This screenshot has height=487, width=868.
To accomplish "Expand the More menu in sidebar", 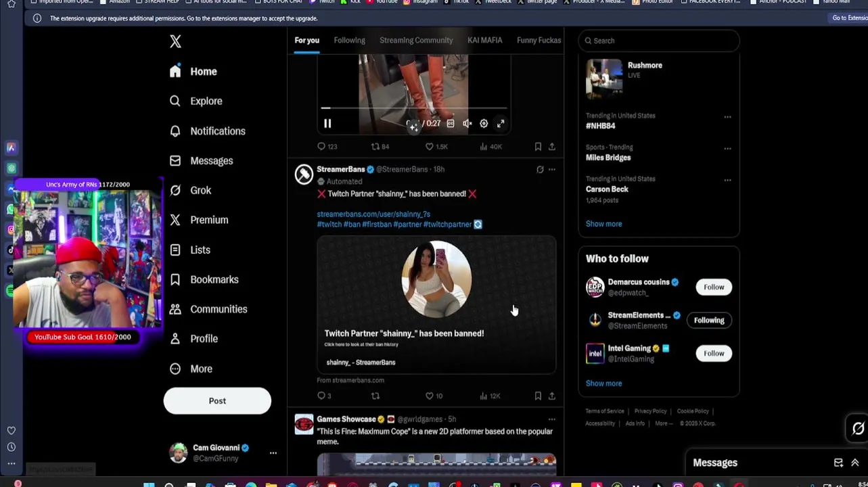I will click(191, 369).
